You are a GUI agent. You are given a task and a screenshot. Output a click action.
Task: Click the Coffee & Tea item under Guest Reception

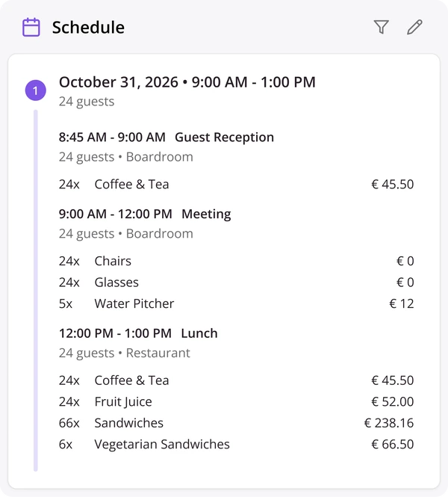(236, 184)
